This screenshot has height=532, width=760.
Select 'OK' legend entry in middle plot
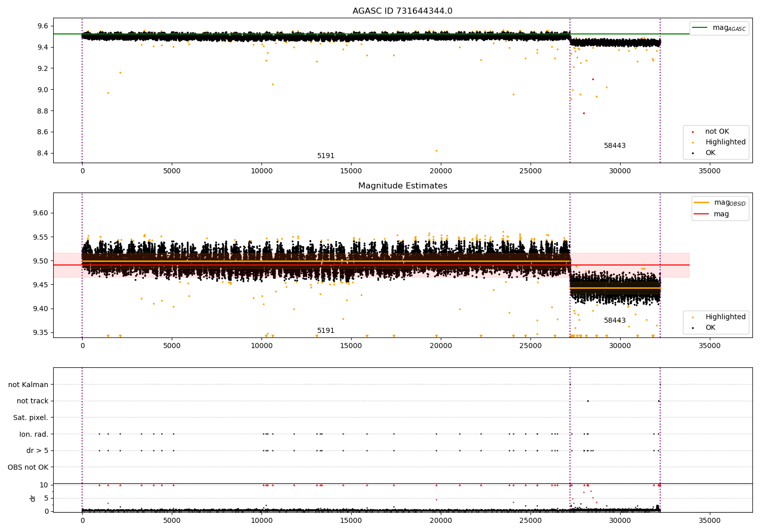(710, 328)
